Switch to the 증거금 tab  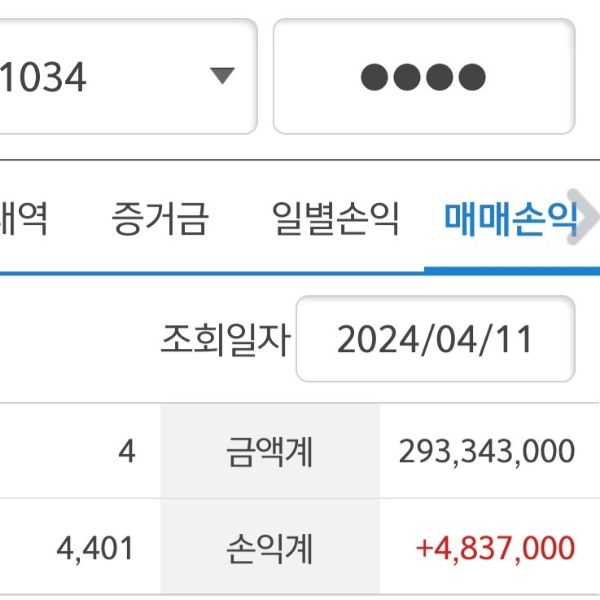click(160, 219)
